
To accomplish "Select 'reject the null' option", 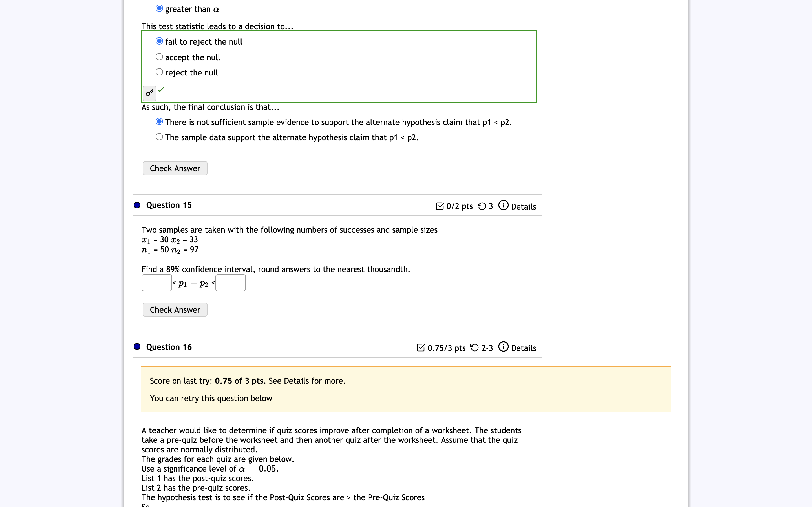I will tap(159, 72).
